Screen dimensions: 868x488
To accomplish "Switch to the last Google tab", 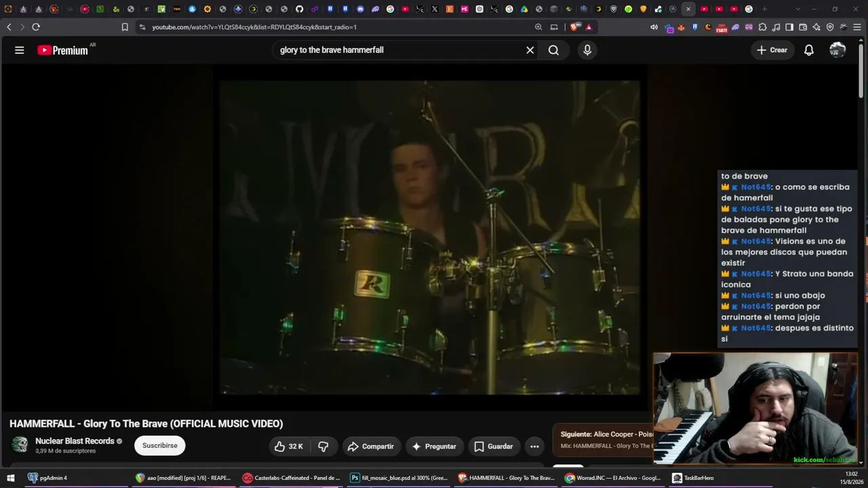I will click(x=749, y=9).
